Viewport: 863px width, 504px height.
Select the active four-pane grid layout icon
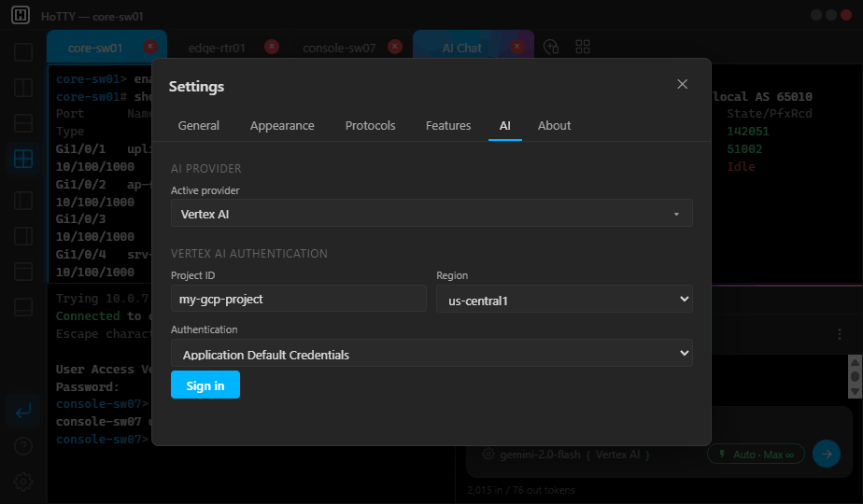click(x=23, y=159)
